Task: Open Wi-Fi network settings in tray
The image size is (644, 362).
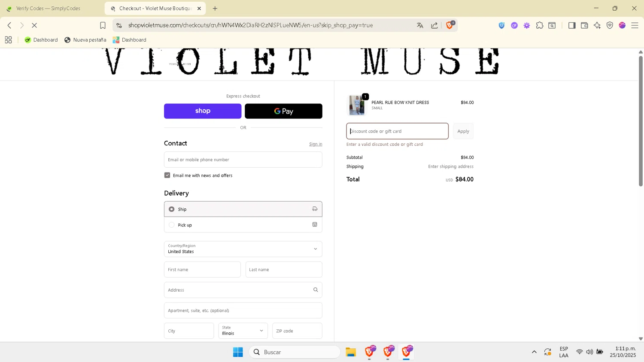Action: pos(580,352)
